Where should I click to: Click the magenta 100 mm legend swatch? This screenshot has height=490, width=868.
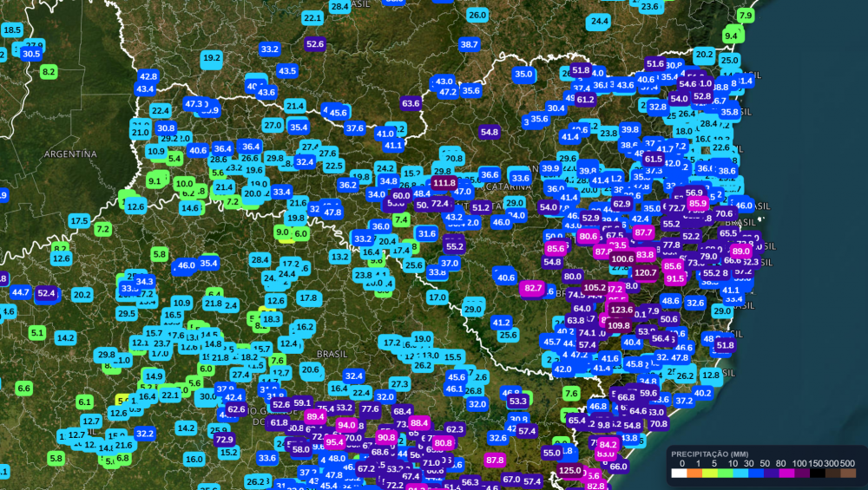[786, 473]
